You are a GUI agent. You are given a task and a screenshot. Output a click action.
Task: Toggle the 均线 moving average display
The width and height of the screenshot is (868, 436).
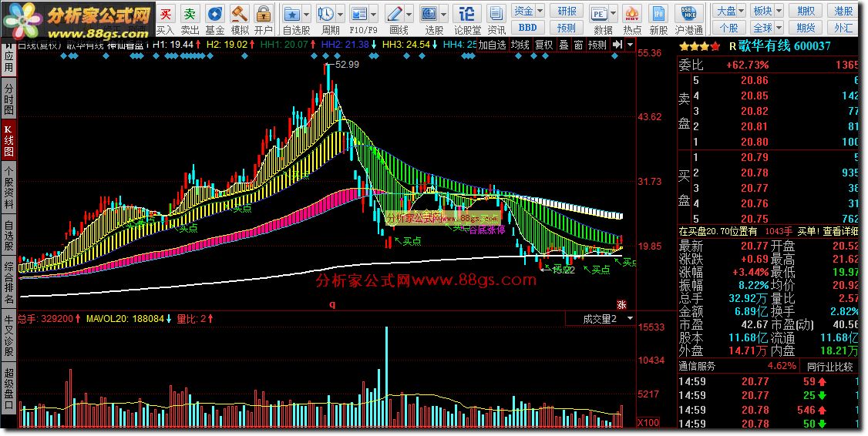[520, 45]
